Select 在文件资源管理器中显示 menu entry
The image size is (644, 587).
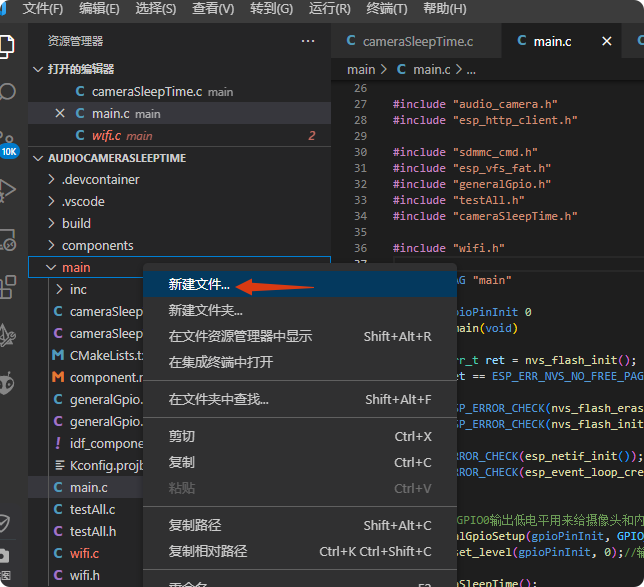click(x=300, y=336)
